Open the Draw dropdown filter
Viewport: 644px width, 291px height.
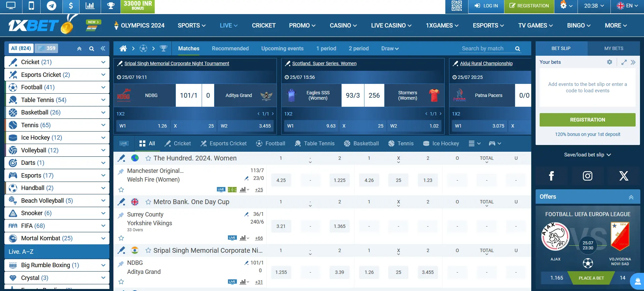click(x=390, y=49)
